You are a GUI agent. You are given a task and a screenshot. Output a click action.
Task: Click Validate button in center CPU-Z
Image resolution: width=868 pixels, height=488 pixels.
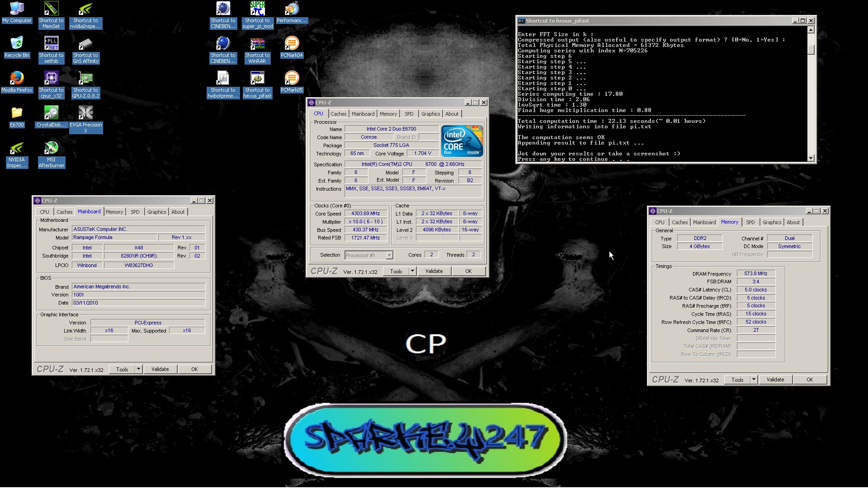[x=434, y=271]
